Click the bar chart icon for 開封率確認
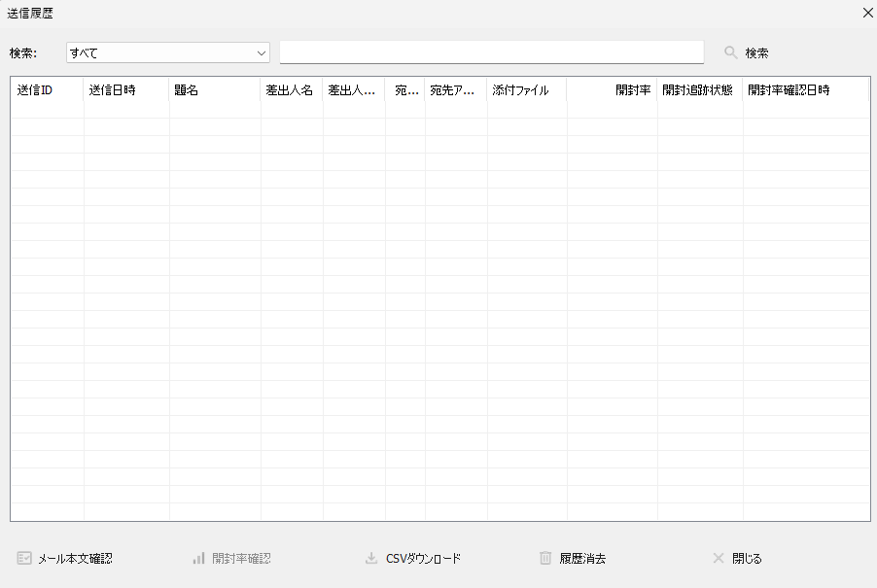This screenshot has width=877, height=588. point(198,558)
